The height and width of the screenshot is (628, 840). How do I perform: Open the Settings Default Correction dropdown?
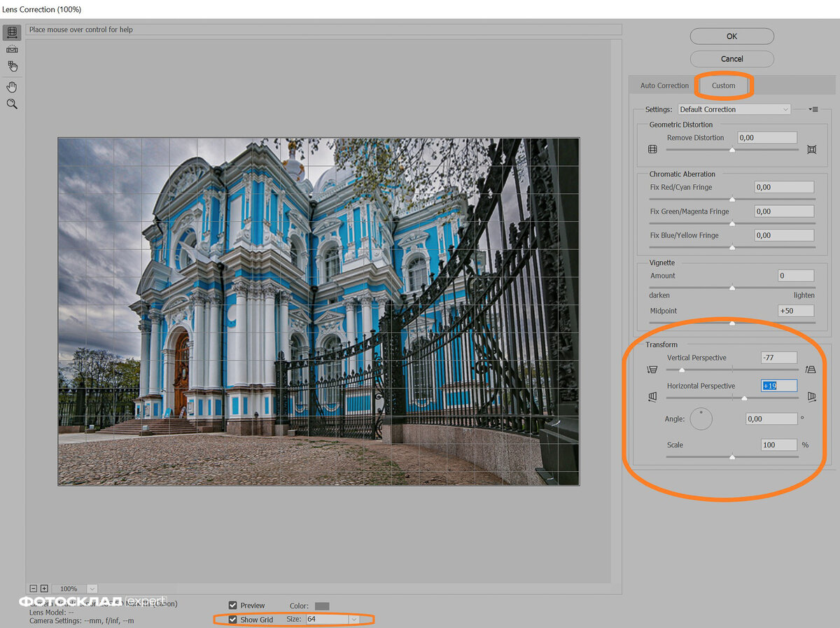[x=734, y=109]
